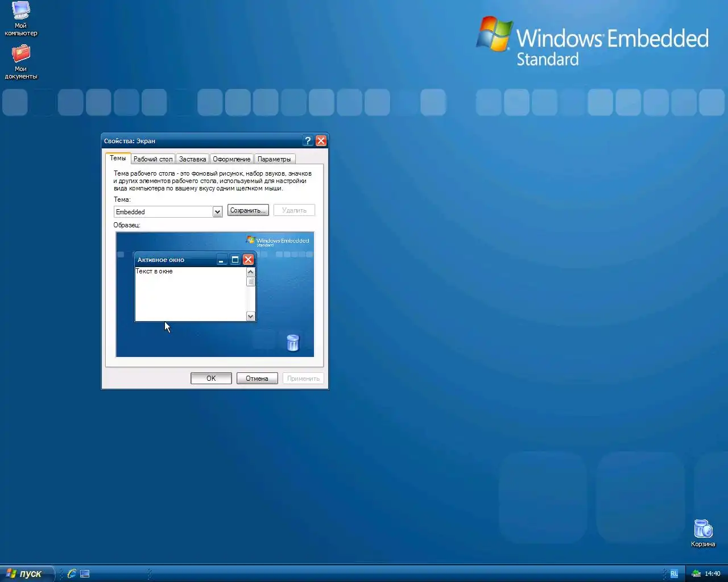Click the Активное окно preview title bar
The width and height of the screenshot is (728, 582).
point(195,260)
